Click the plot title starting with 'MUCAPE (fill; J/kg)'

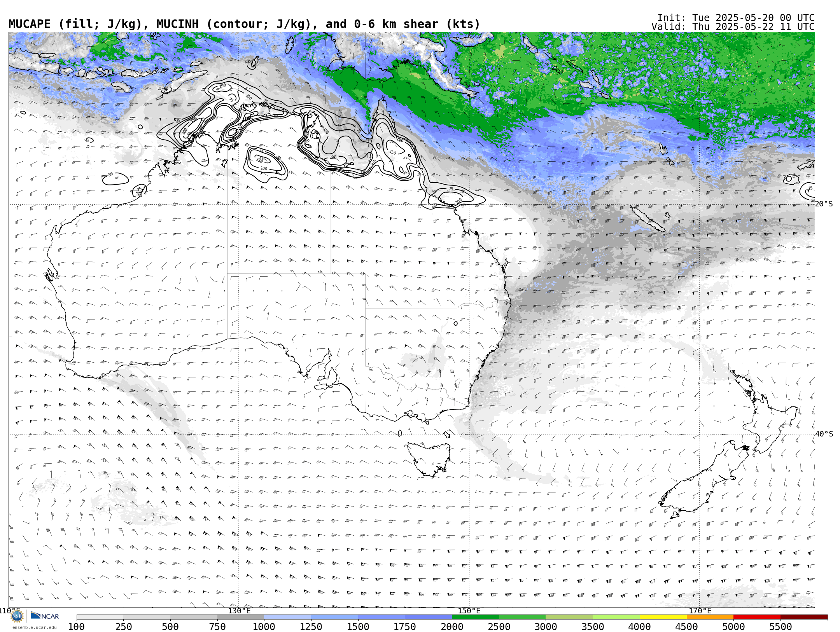tap(244, 24)
